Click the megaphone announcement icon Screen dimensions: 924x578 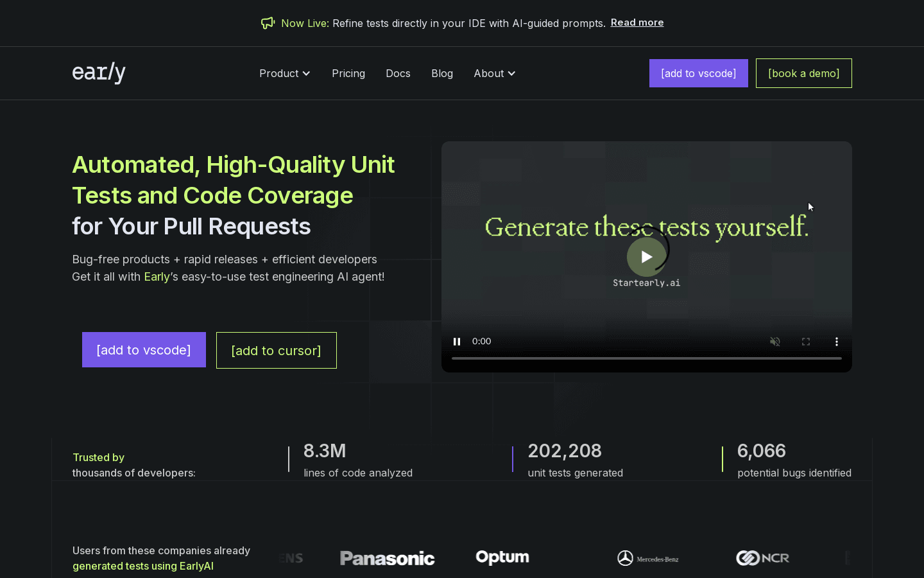(x=268, y=23)
